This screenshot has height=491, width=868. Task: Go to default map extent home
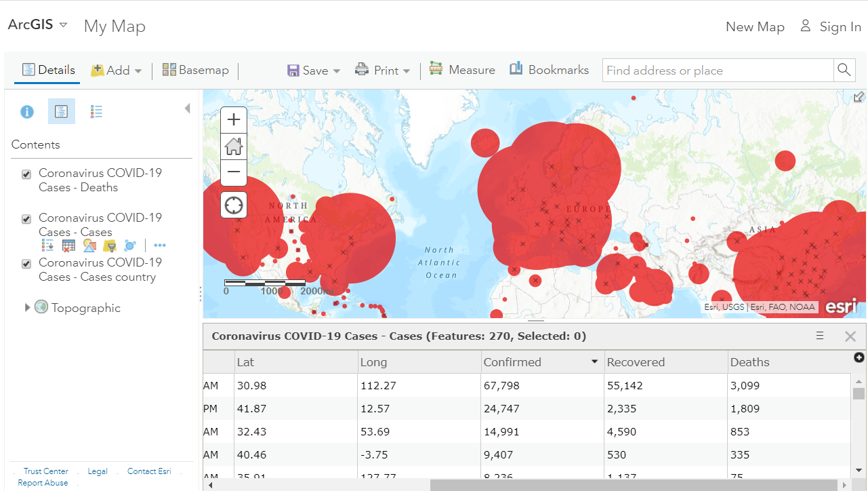(234, 146)
